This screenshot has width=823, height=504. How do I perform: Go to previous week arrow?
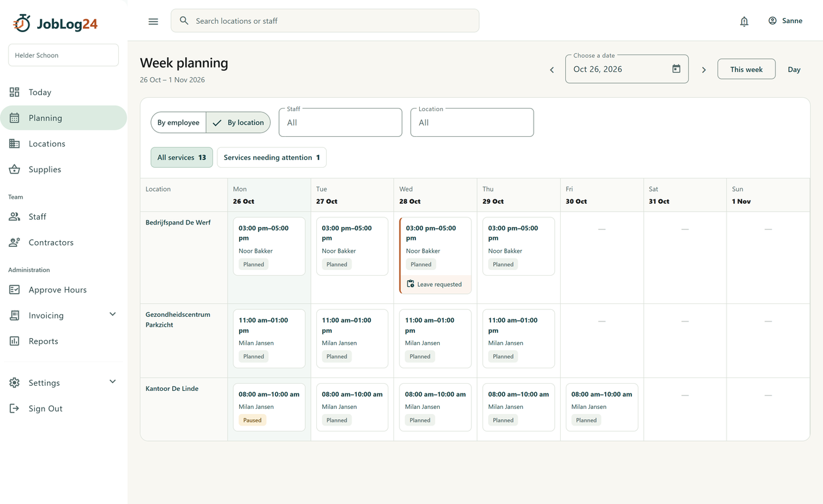pyautogui.click(x=552, y=69)
